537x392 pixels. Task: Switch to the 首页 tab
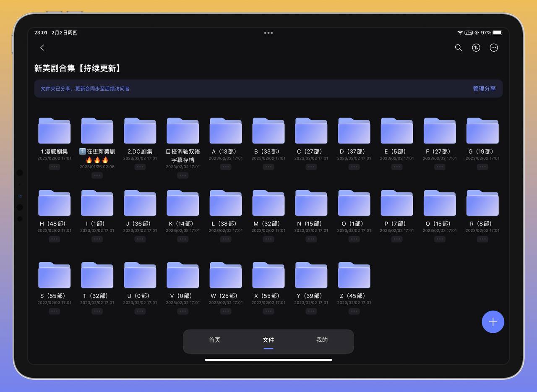coord(215,340)
